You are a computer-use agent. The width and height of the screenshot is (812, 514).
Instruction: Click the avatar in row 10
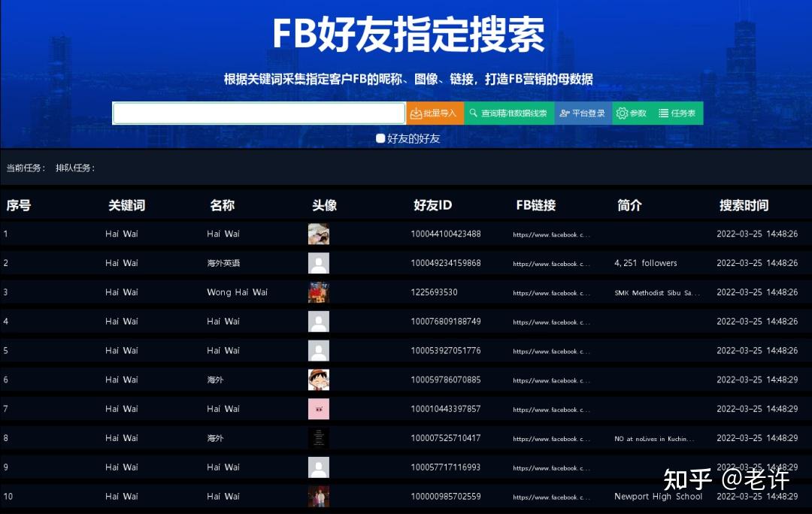click(319, 496)
